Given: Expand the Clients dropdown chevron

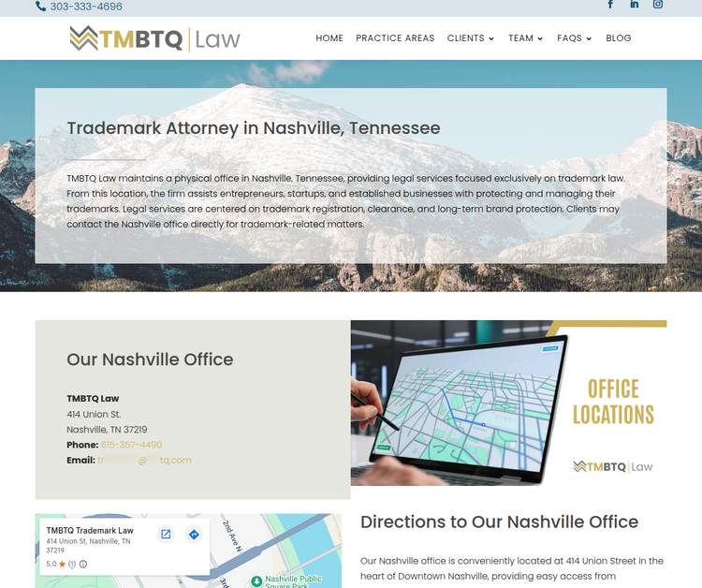Looking at the screenshot, I should tap(491, 38).
